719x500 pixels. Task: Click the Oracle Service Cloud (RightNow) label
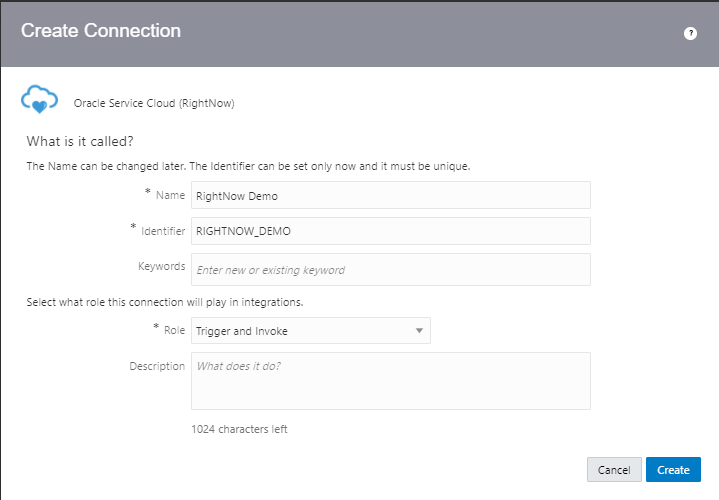154,102
